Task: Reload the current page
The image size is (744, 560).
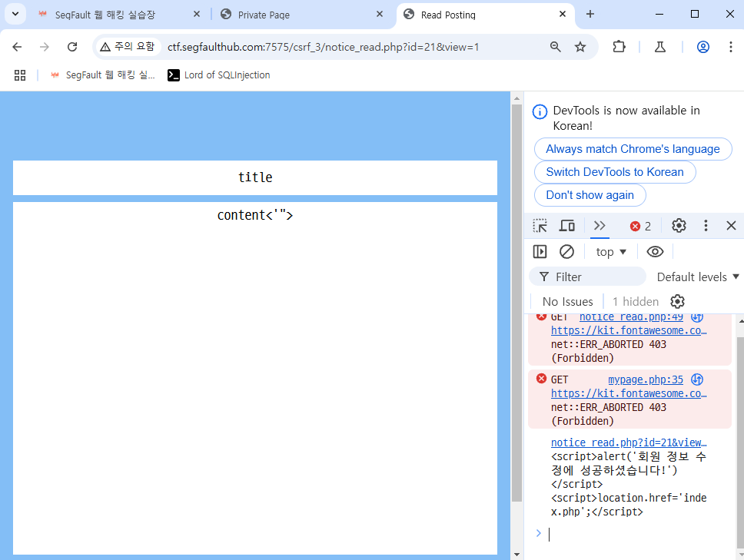Action: [x=72, y=47]
